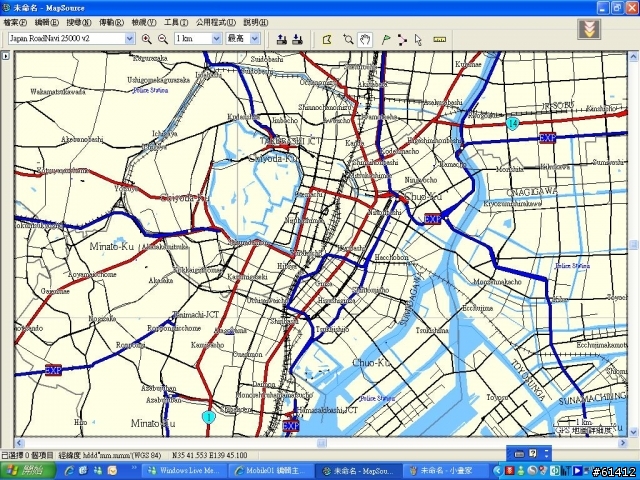Viewport: 640px width, 480px height.
Task: Click vertical scrollbar down arrow
Action: [x=633, y=432]
